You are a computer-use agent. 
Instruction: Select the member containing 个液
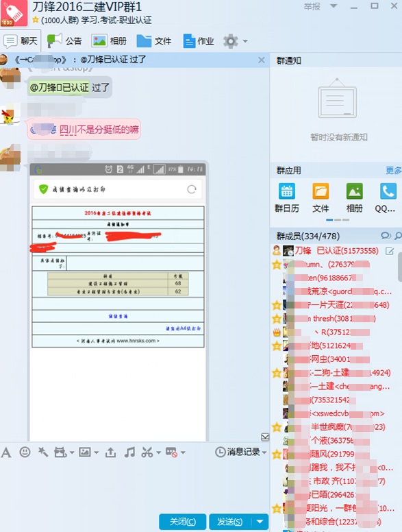334,440
